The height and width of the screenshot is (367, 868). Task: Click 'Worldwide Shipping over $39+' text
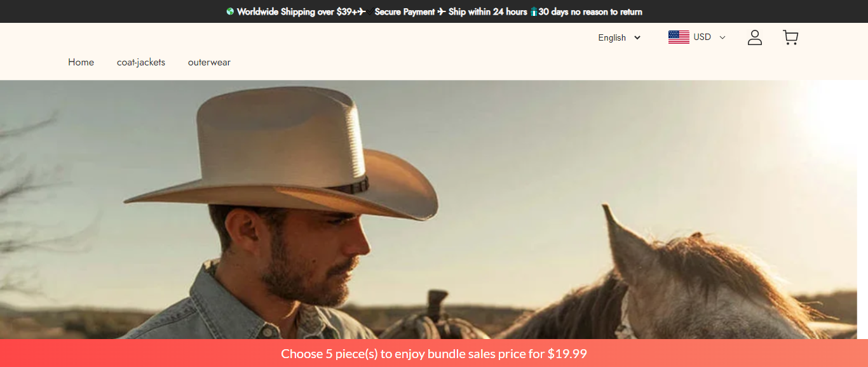[296, 11]
